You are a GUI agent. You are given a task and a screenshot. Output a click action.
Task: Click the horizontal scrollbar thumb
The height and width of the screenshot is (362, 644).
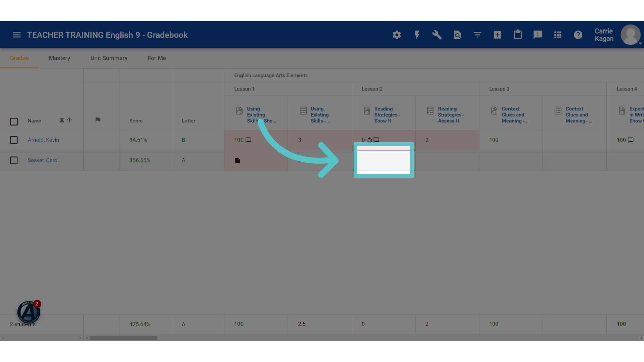tap(123, 338)
